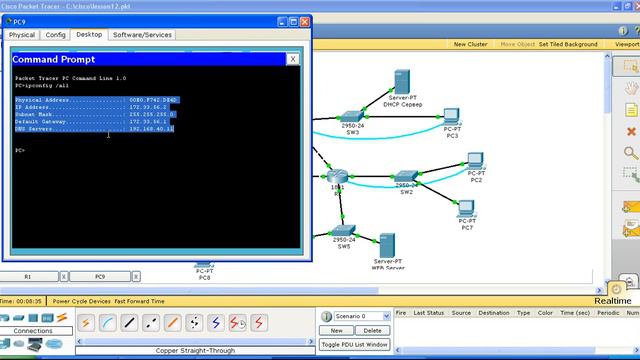Pick the Delete tool red X

pyautogui.click(x=631, y=132)
